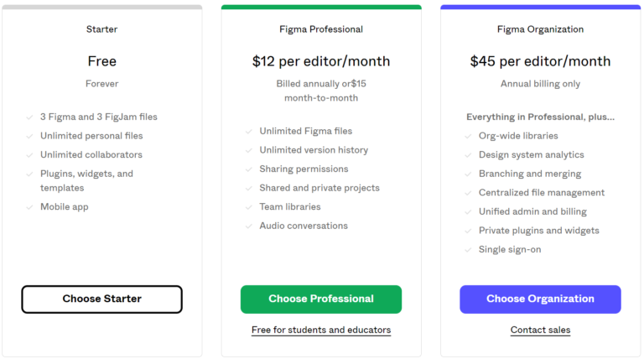Click checkmark beside Team libraries
The width and height of the screenshot is (644, 359).
point(249,207)
